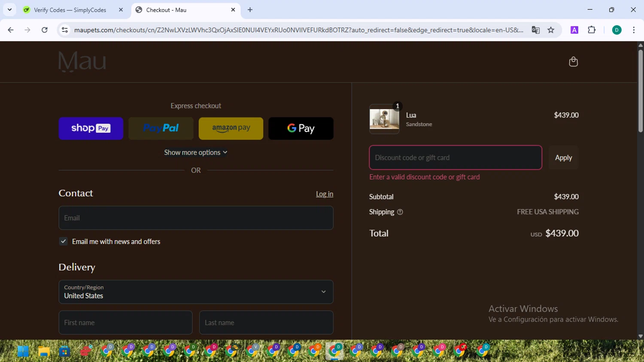Open the Country/Region dropdown
644x362 pixels.
point(196,292)
